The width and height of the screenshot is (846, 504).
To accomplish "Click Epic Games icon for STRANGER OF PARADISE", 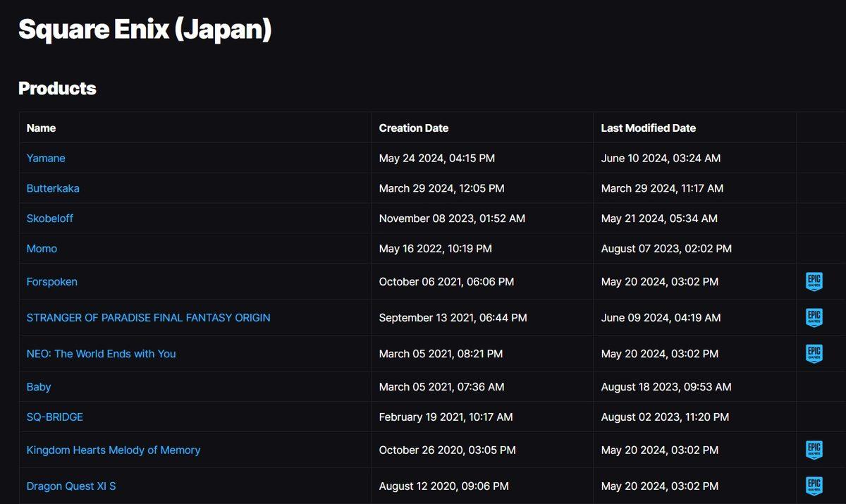I will click(814, 317).
